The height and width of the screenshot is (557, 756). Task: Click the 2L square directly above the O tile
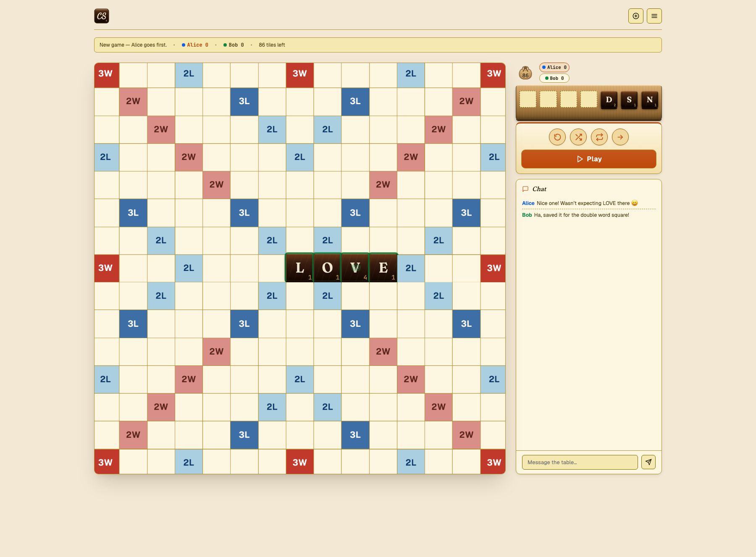coord(328,240)
